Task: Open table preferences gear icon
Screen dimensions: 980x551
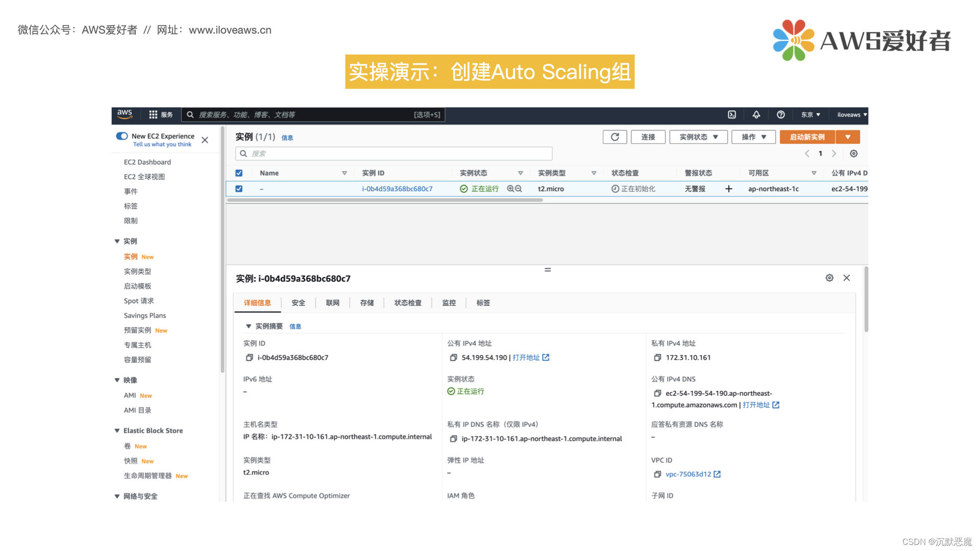Action: 853,154
